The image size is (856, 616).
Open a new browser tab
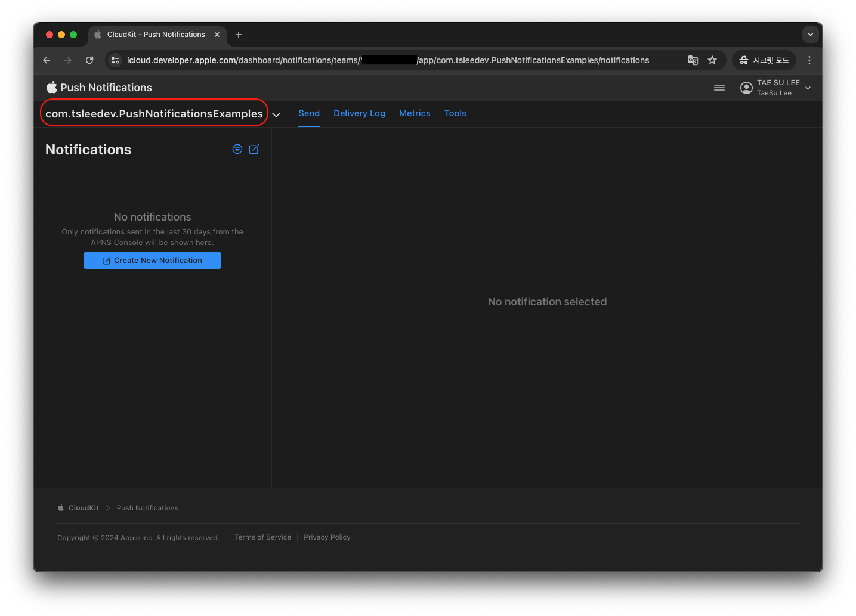tap(239, 35)
